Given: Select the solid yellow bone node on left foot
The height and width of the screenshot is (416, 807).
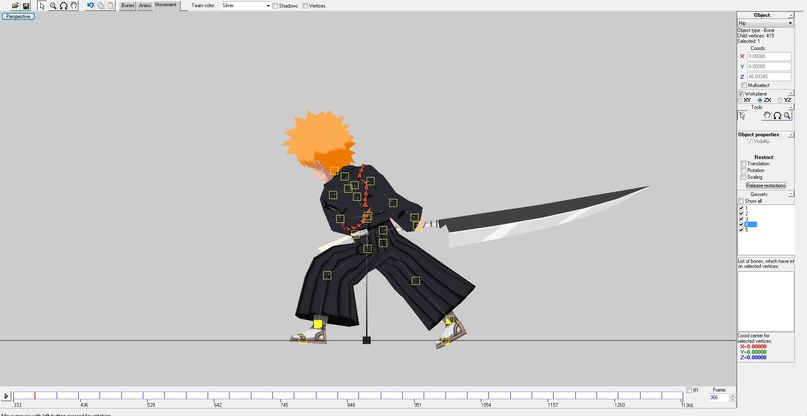Looking at the screenshot, I should pyautogui.click(x=318, y=324).
